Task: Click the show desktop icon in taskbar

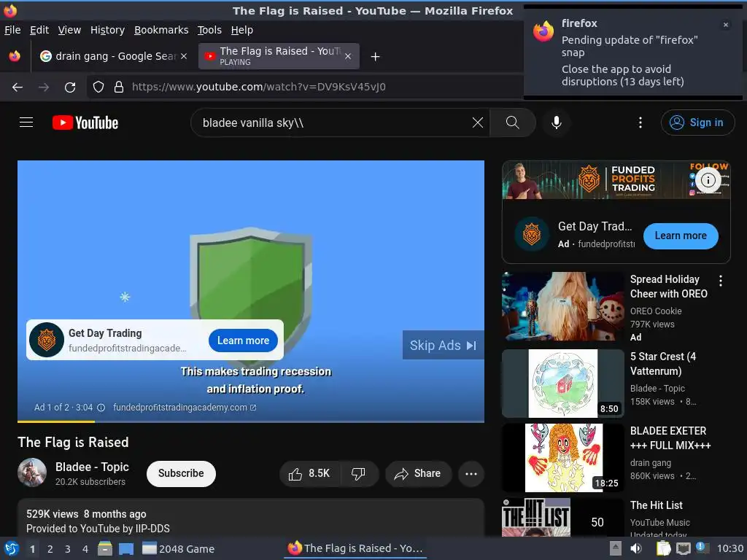Action: [x=125, y=548]
